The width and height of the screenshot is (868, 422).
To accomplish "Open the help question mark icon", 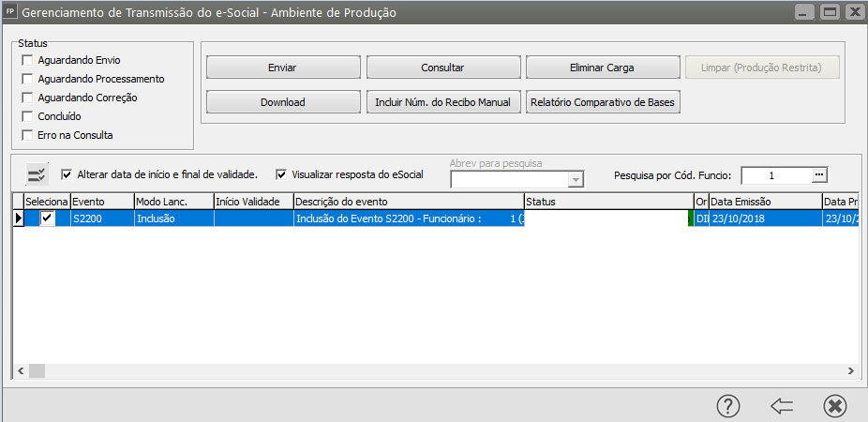I will [x=728, y=406].
